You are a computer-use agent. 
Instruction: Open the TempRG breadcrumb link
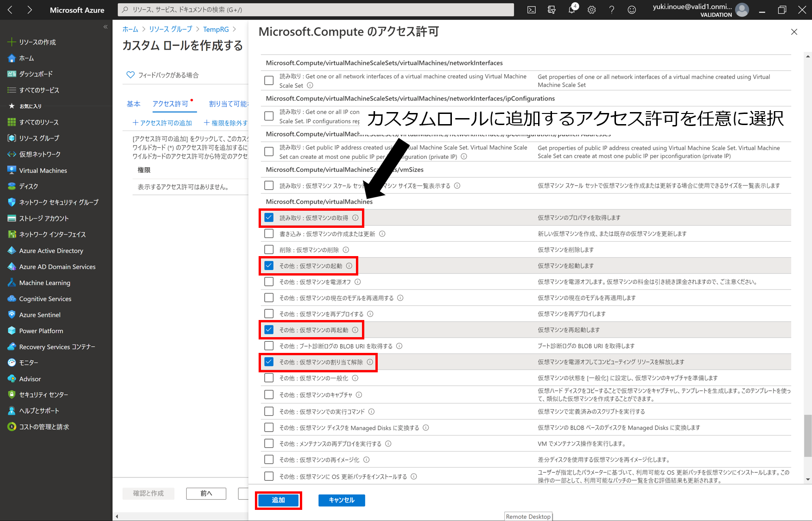coord(216,29)
